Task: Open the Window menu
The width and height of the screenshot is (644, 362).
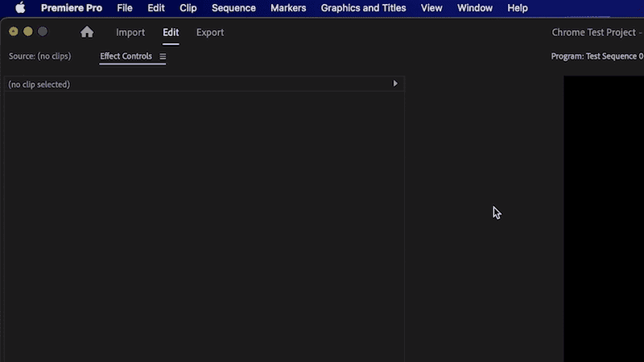Action: click(x=475, y=8)
